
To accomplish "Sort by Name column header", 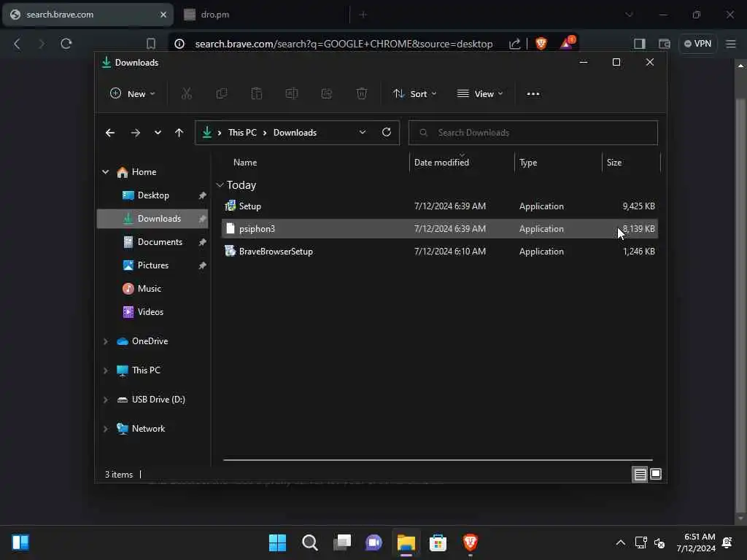I will click(245, 163).
